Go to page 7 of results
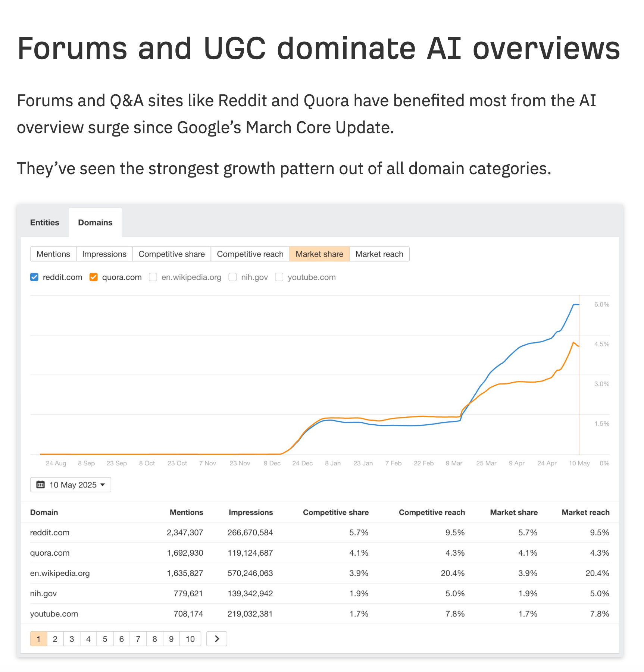 click(138, 639)
